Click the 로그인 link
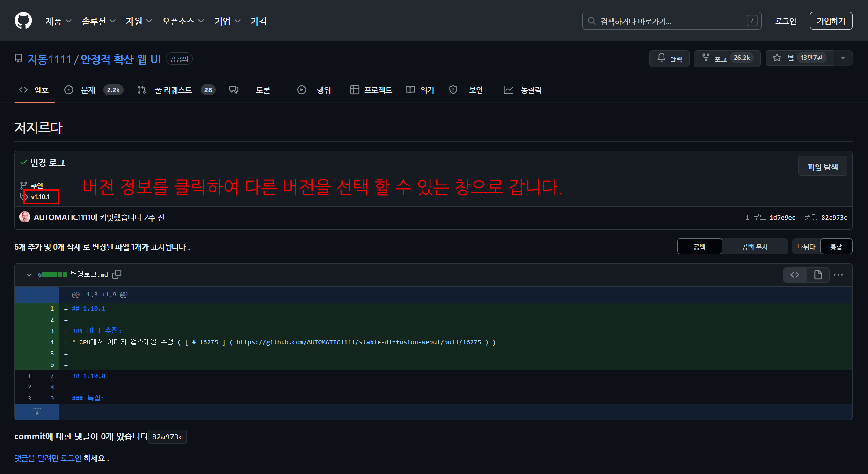Screen dimensions: 868x474 tap(786, 21)
